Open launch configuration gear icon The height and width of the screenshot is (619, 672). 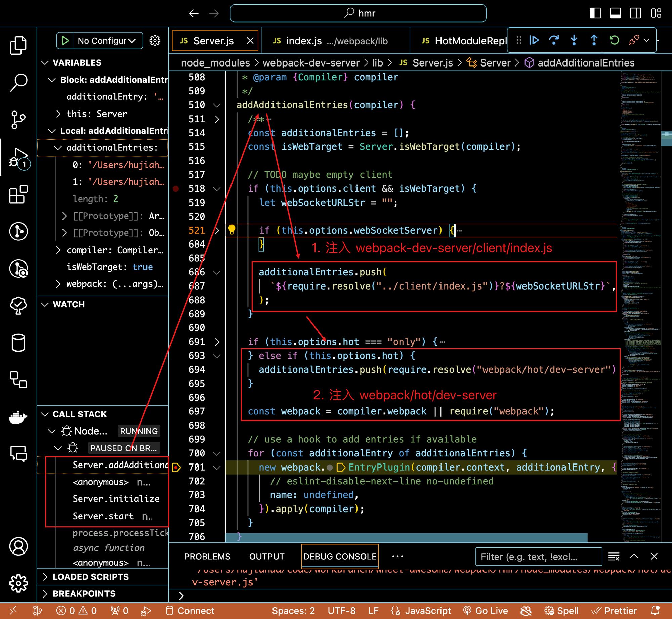(x=155, y=41)
